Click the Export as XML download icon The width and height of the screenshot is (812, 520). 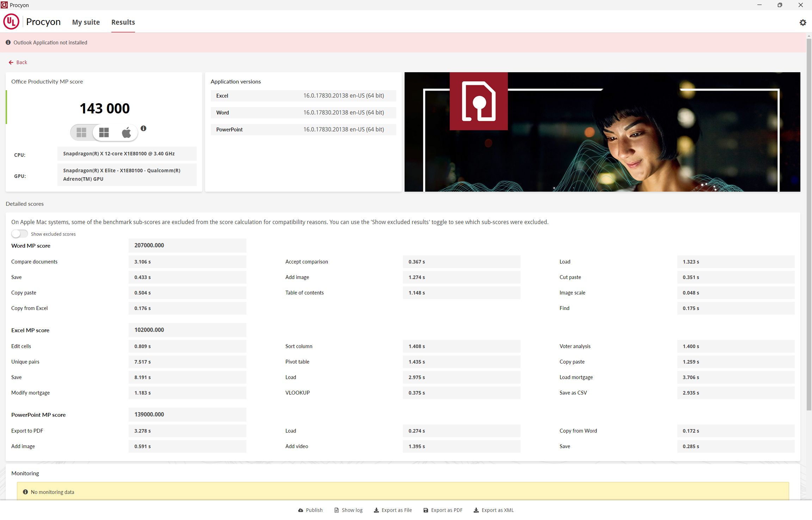[476, 510]
